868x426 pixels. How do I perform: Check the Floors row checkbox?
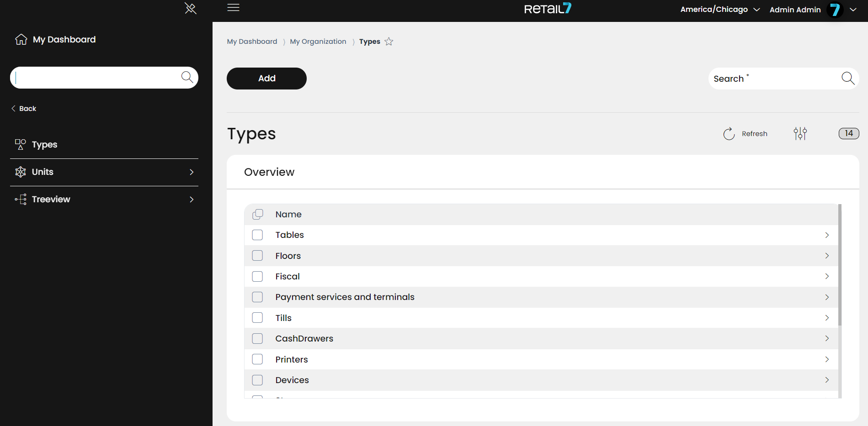coord(258,256)
